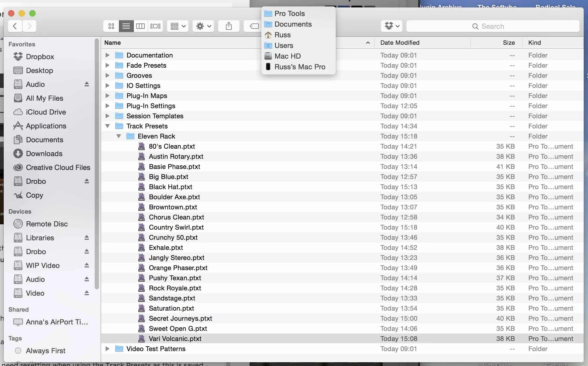Sort by Date Modified column header
The height and width of the screenshot is (366, 588).
(x=400, y=43)
